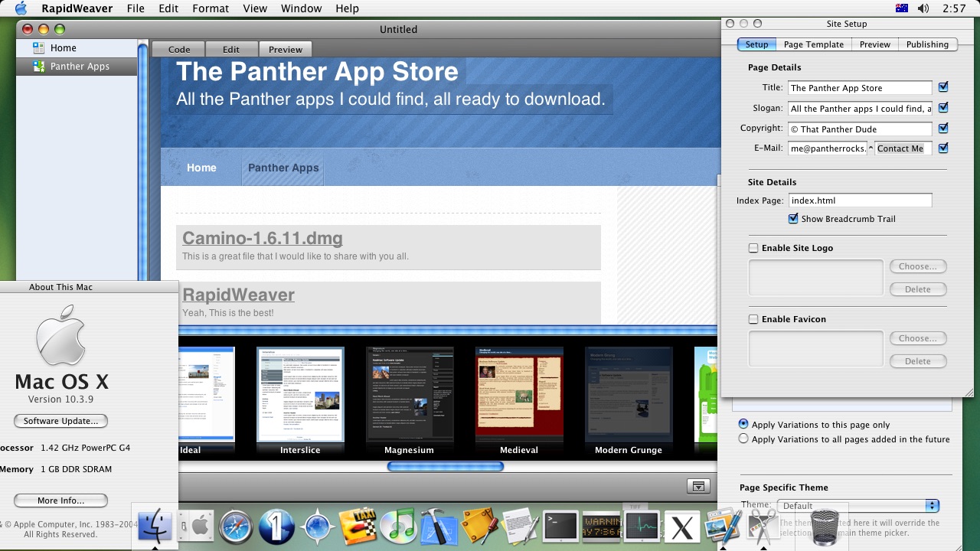Click the RapidWeaver icon in the Dock
The height and width of the screenshot is (551, 980).
[723, 527]
